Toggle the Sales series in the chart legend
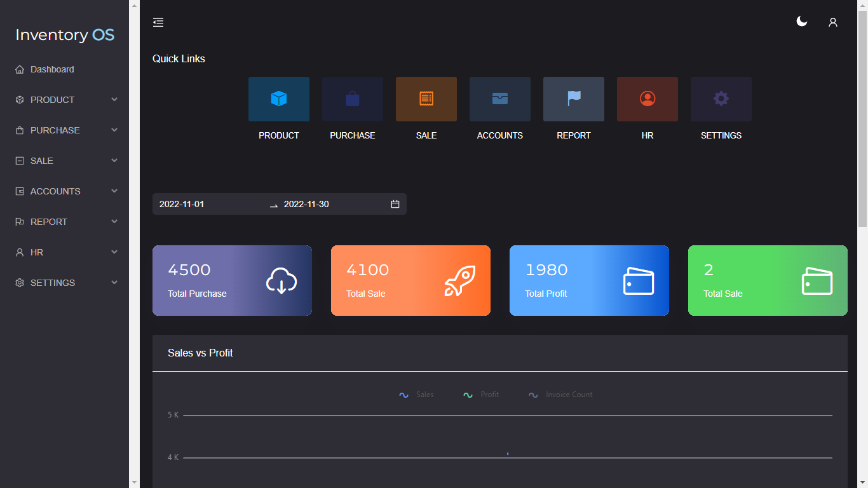 click(416, 394)
